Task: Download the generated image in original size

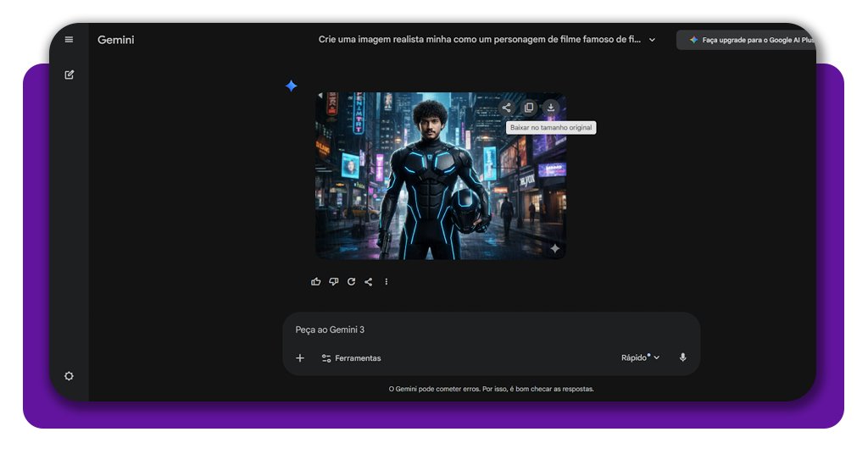Action: [x=550, y=108]
